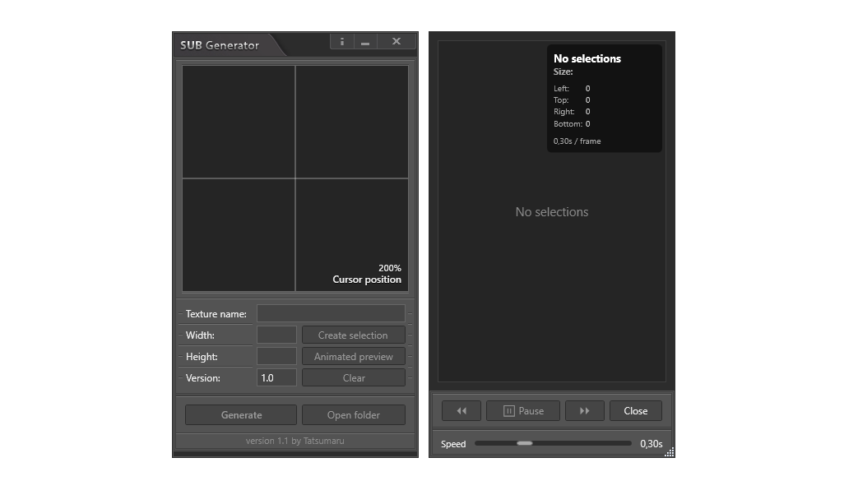Select the Version field showing 1.0
The height and width of the screenshot is (504, 858).
tap(276, 377)
